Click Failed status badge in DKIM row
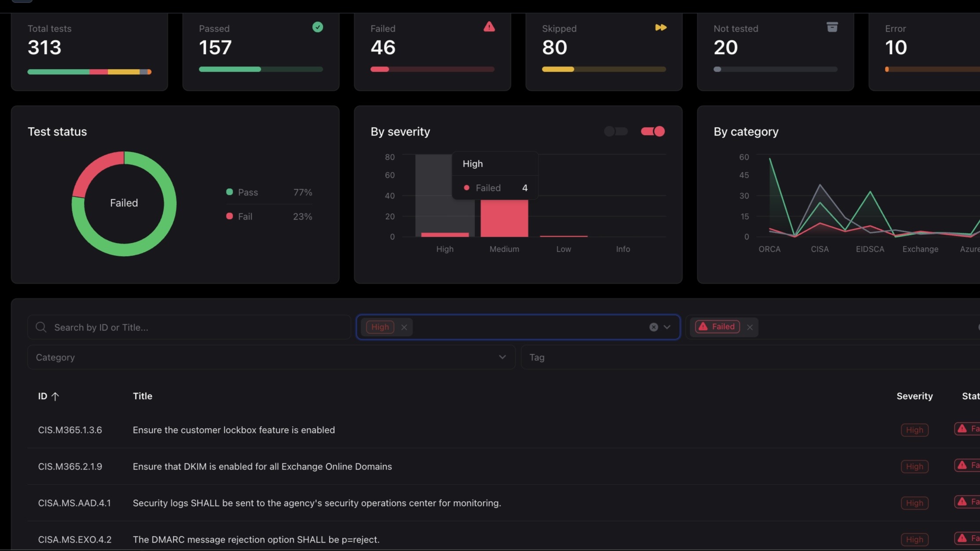Image resolution: width=980 pixels, height=551 pixels. coord(967,465)
